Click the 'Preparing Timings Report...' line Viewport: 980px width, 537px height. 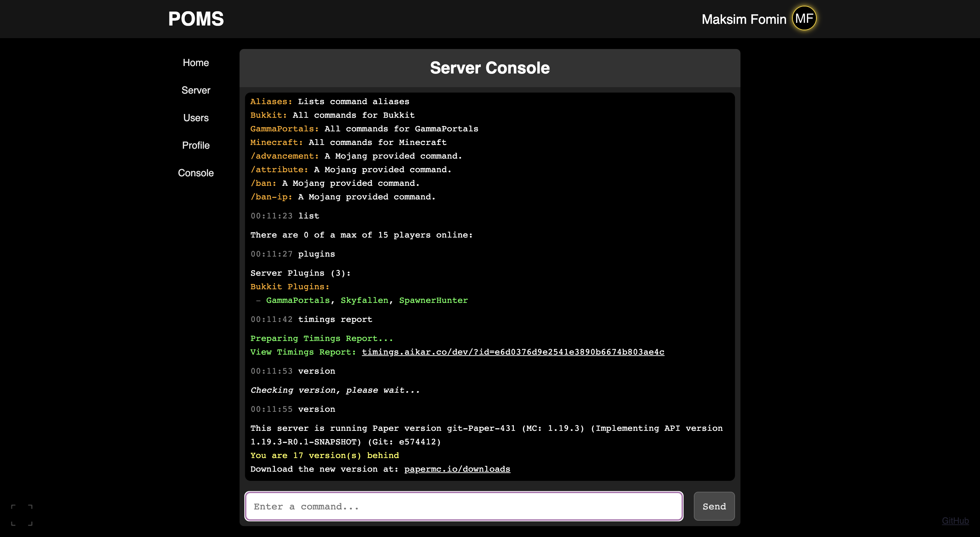point(322,338)
